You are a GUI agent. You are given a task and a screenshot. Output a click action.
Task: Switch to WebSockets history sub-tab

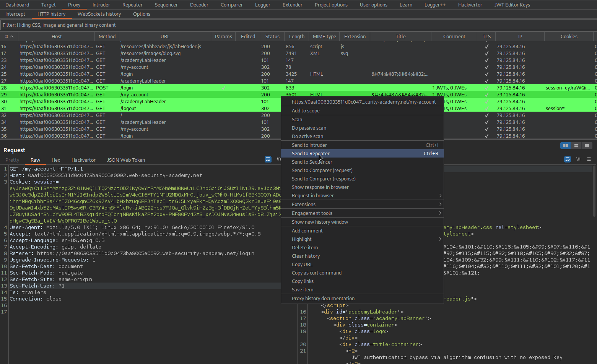click(x=99, y=14)
